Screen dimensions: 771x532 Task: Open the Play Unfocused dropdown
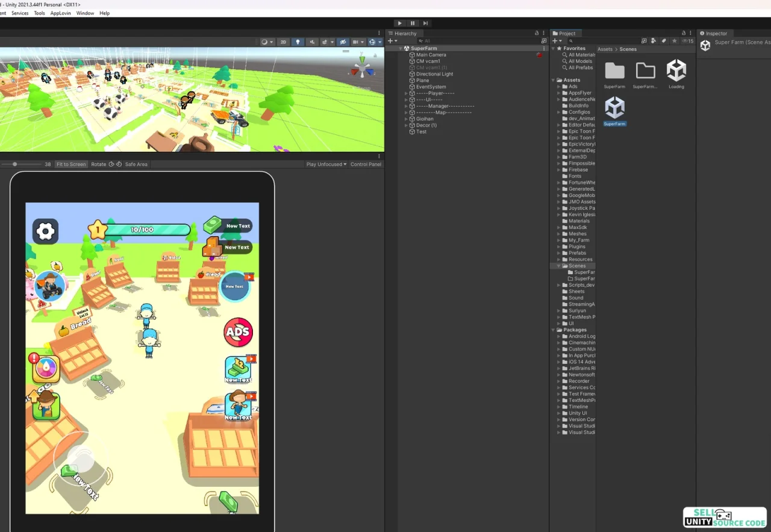tap(326, 164)
